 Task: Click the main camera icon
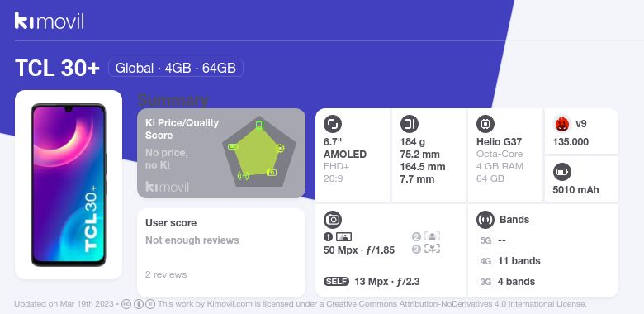click(333, 220)
